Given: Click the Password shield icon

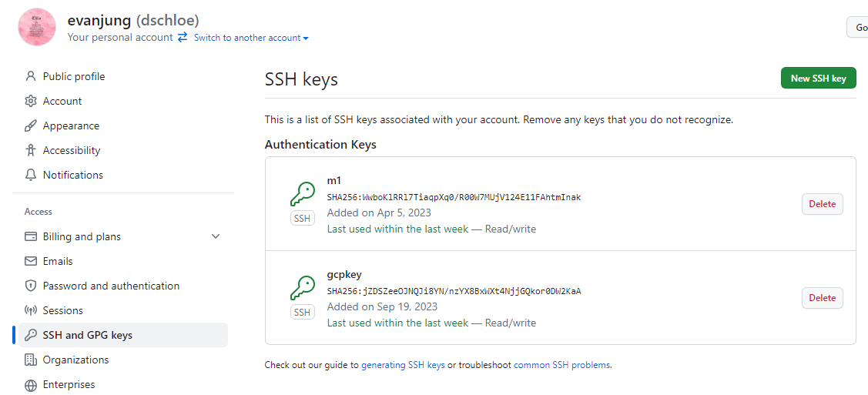Looking at the screenshot, I should point(31,286).
